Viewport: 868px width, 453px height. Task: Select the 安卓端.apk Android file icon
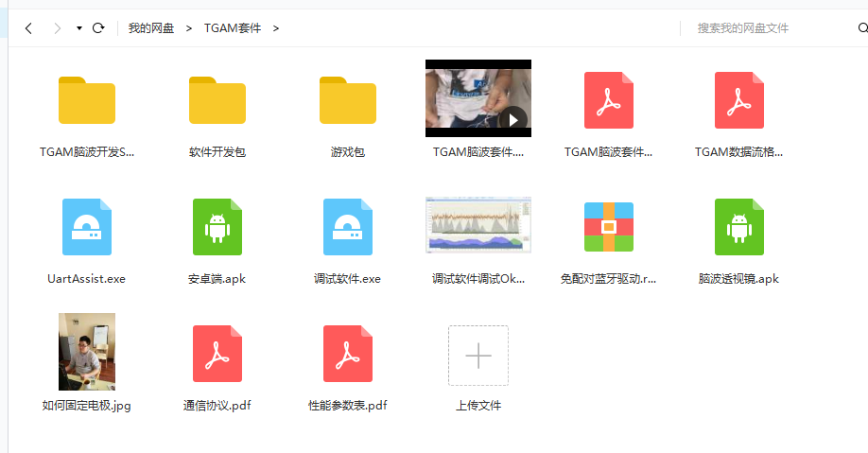point(217,227)
